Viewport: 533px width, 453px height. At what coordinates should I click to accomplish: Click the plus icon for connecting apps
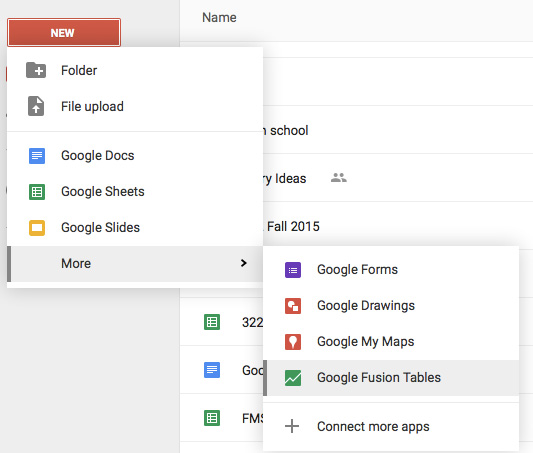click(292, 426)
